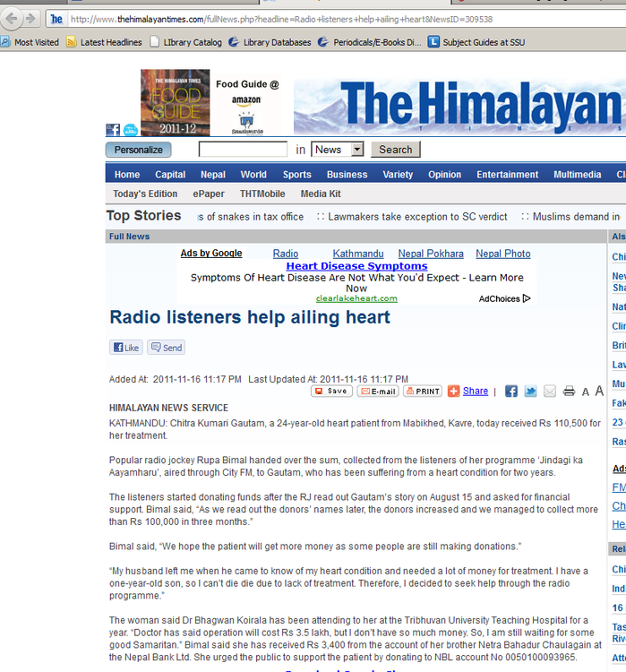Image resolution: width=626 pixels, height=672 pixels.
Task: Click into the site search text field
Action: tap(243, 150)
